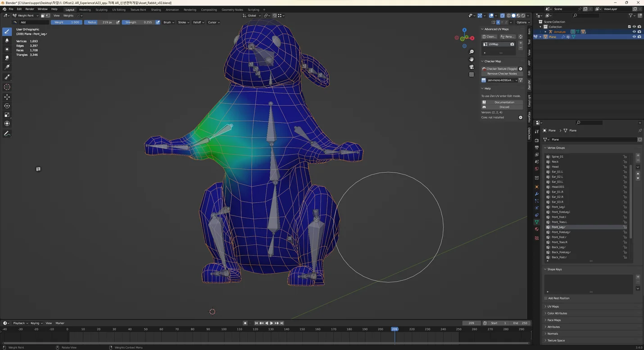Click Remove Checker Nodes button
This screenshot has width=644, height=350.
coord(502,74)
